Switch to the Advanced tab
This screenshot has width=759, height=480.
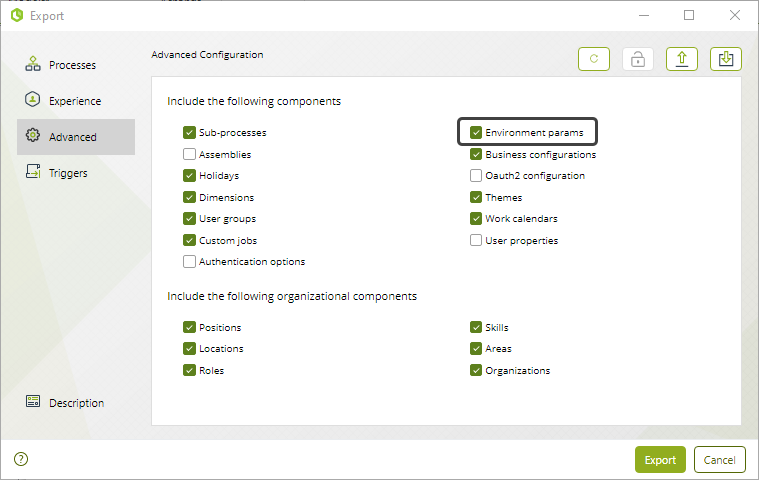(76, 137)
